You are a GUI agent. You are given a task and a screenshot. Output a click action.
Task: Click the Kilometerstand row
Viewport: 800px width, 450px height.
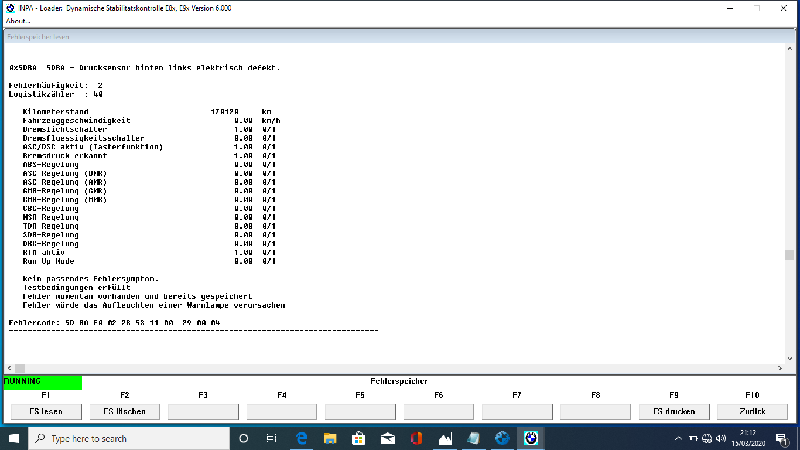(x=147, y=112)
